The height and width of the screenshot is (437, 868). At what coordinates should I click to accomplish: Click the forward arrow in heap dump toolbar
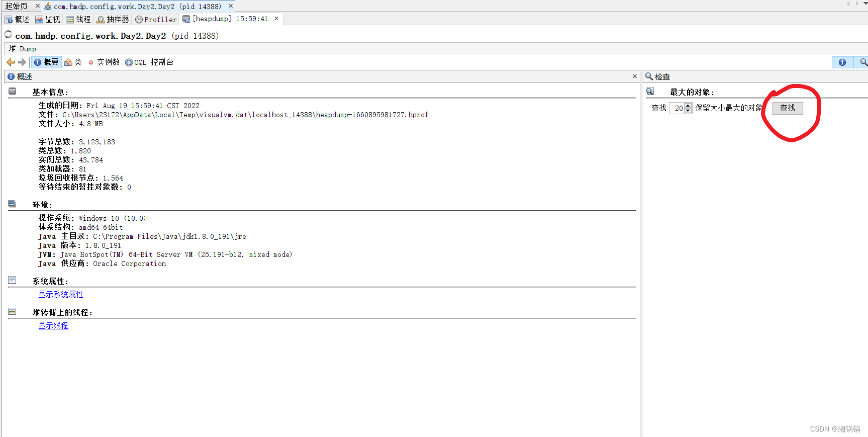pyautogui.click(x=22, y=62)
